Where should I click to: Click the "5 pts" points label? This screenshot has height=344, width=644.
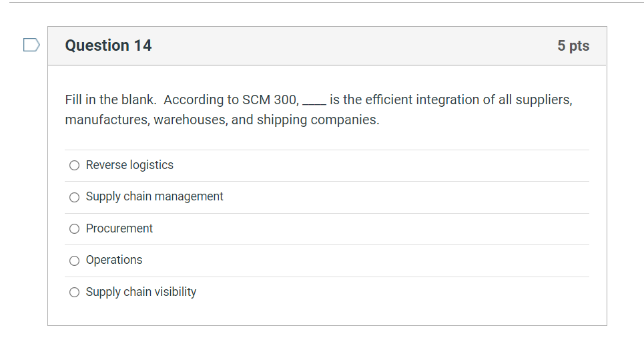pos(573,45)
